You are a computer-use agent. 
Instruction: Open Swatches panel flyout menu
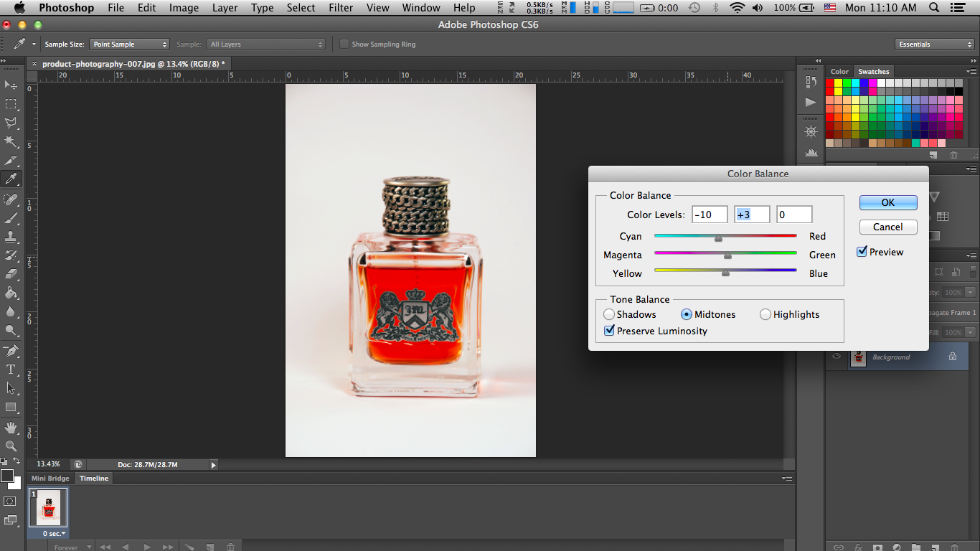coord(971,72)
